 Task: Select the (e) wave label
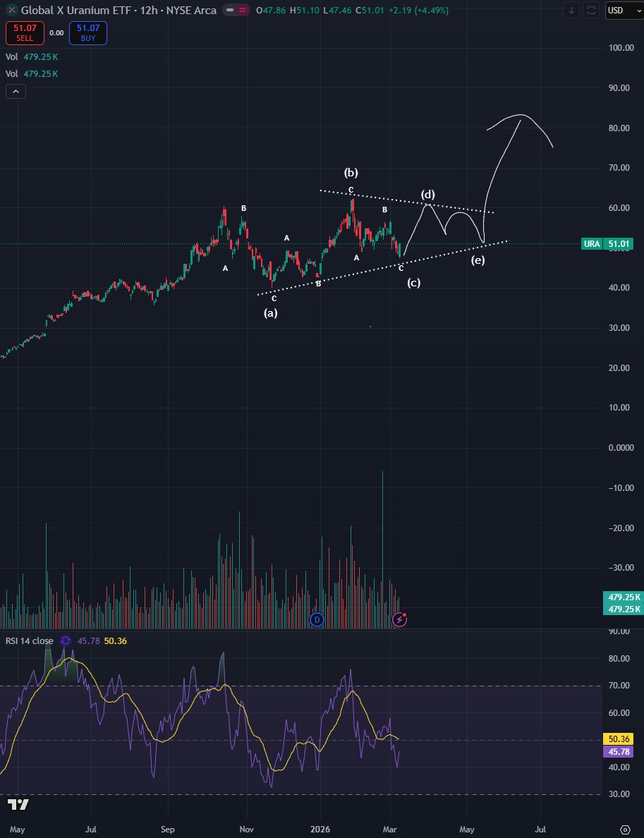(x=478, y=260)
